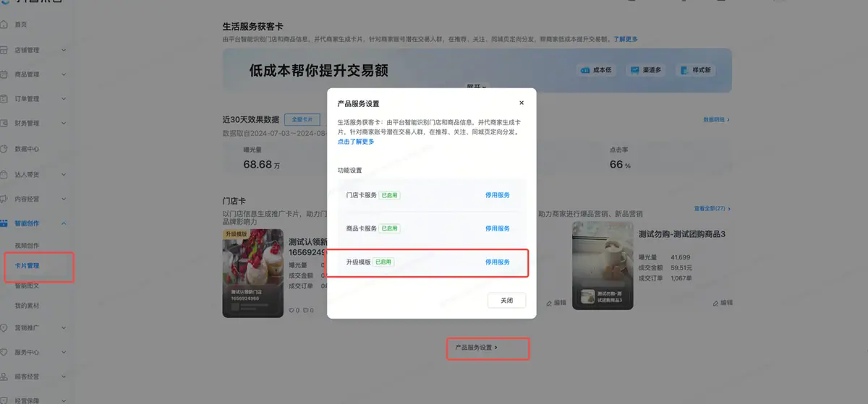The height and width of the screenshot is (404, 868).
Task: Collapse the 智能创作 section chevron
Action: [64, 224]
